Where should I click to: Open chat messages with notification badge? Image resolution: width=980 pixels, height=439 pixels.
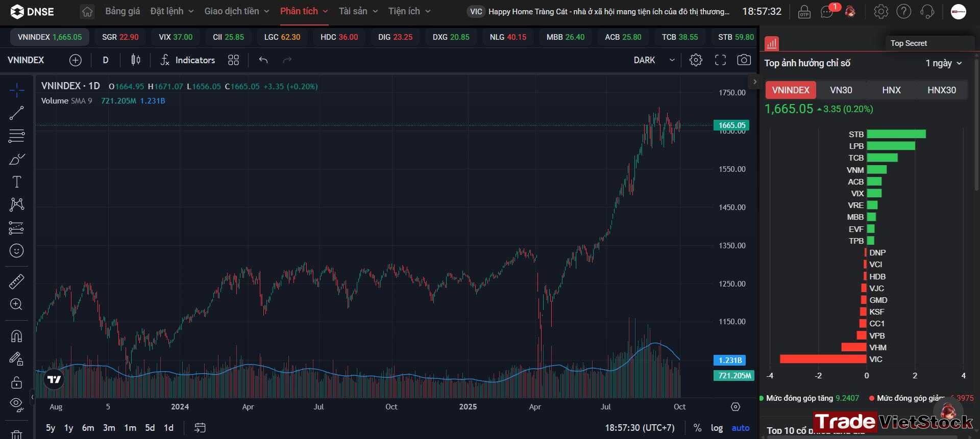[827, 12]
